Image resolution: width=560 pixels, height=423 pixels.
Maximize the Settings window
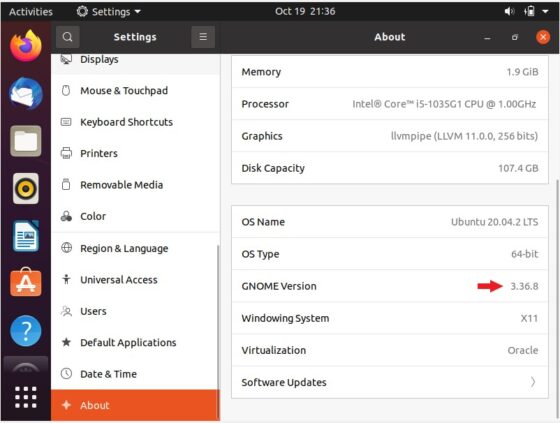[515, 37]
